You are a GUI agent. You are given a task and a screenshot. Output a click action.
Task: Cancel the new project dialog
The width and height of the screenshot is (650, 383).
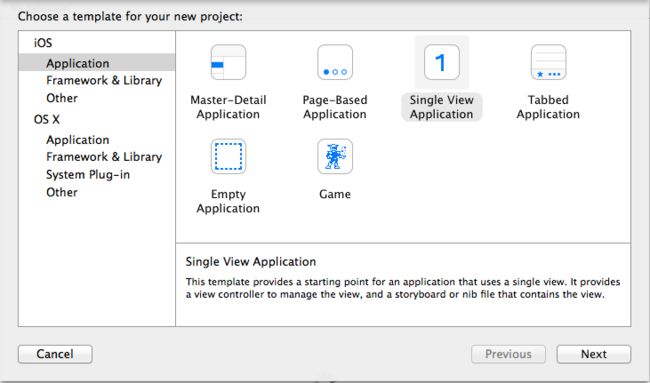55,354
